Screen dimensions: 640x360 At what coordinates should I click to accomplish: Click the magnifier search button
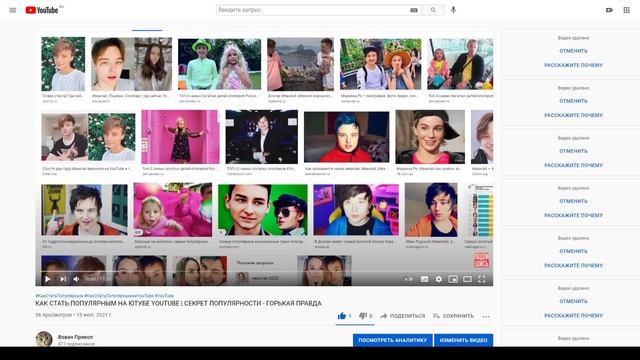click(x=433, y=10)
